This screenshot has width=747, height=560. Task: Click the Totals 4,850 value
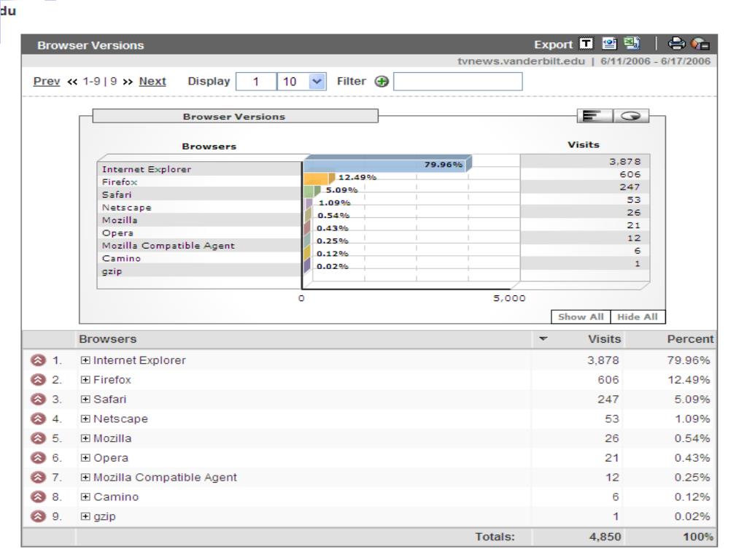[x=605, y=537]
